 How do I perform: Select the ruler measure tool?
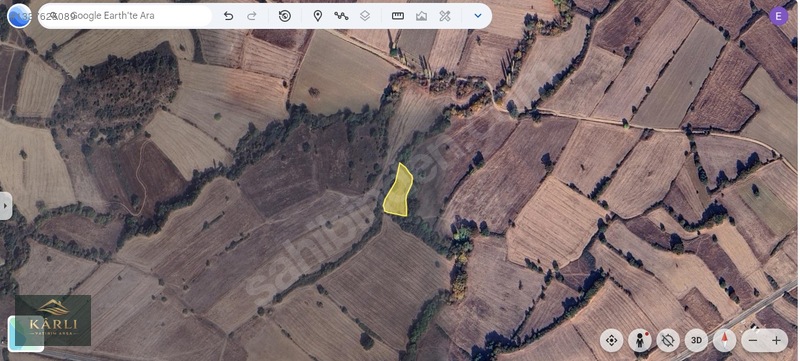[x=397, y=16]
